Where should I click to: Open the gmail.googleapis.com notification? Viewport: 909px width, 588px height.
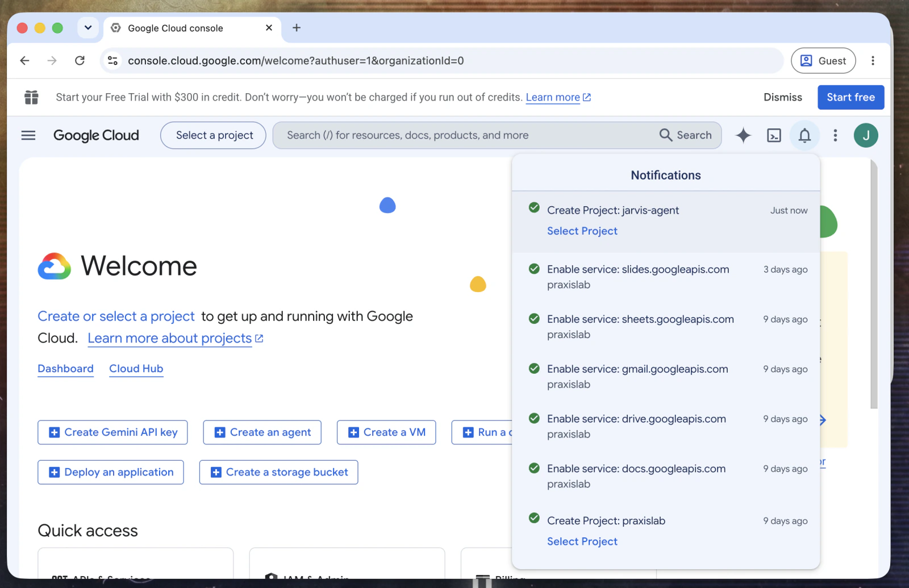click(666, 377)
